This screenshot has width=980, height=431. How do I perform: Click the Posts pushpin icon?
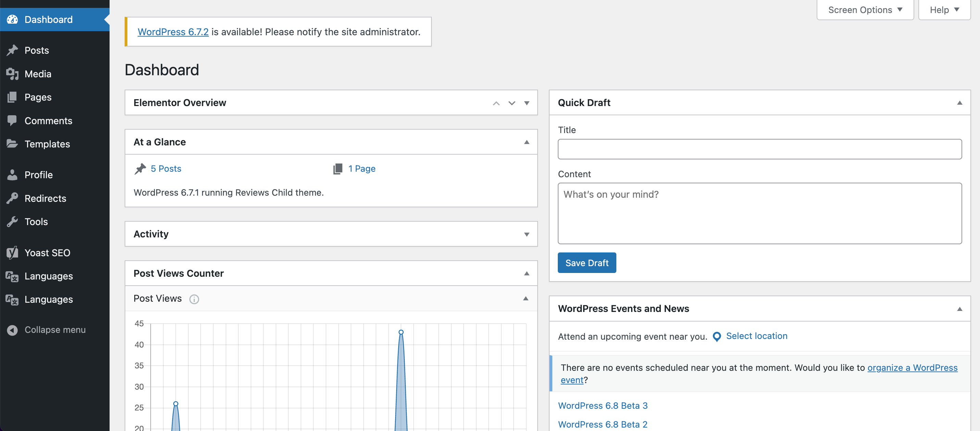[x=13, y=50]
